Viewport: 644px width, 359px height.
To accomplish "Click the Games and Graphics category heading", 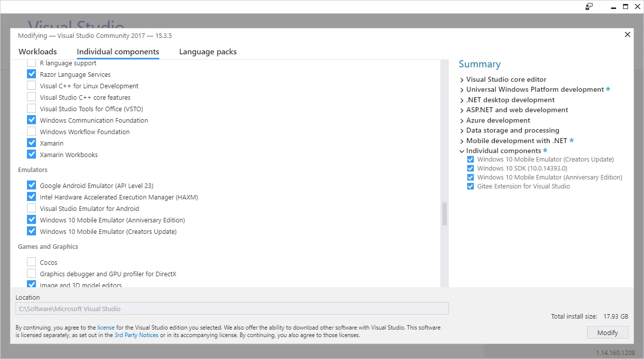I will [x=48, y=247].
